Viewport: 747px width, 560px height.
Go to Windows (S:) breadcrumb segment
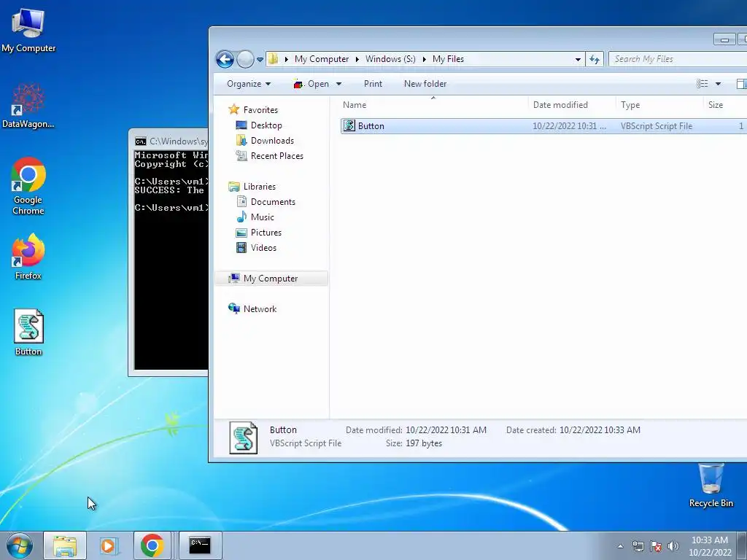pyautogui.click(x=390, y=59)
